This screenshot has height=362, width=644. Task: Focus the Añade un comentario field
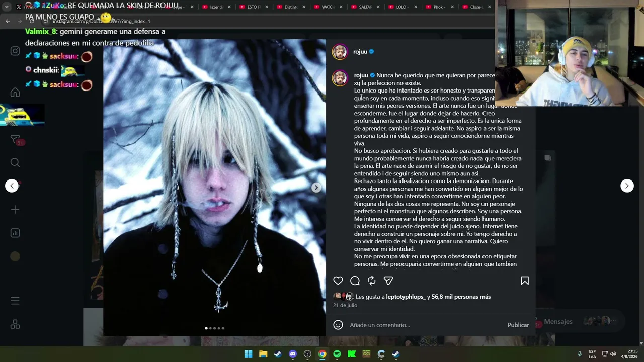click(x=425, y=325)
